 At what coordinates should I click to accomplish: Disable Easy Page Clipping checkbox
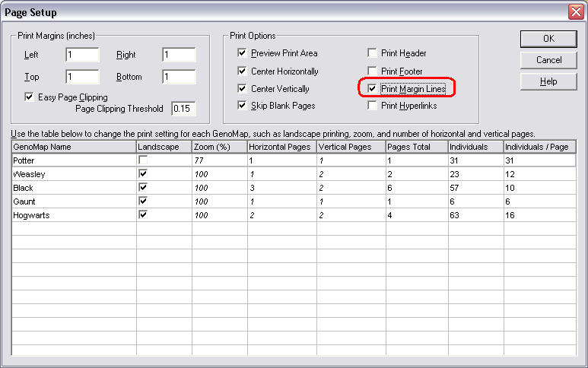[29, 97]
